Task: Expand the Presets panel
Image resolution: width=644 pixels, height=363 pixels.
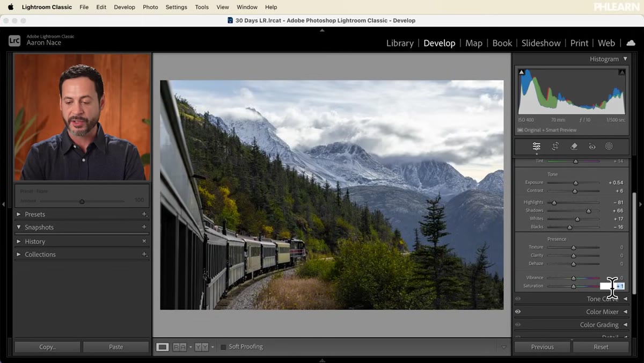Action: [19, 214]
